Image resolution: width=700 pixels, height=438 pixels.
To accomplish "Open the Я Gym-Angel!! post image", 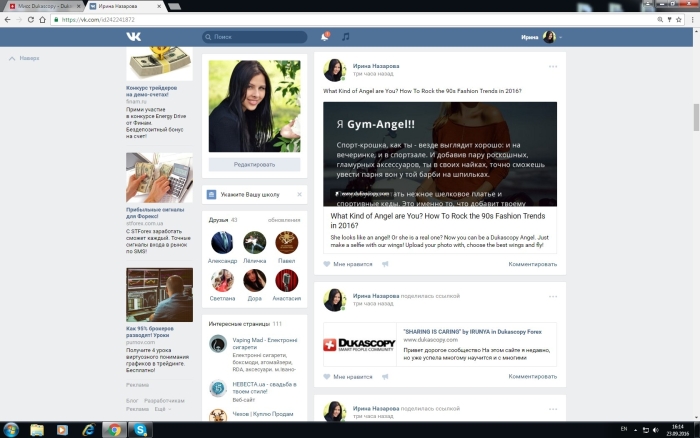I will tap(440, 154).
